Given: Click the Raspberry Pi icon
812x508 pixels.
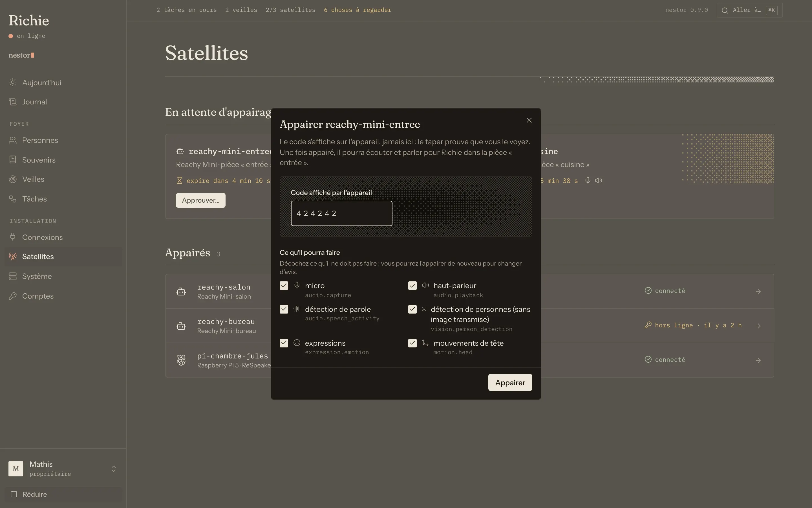Looking at the screenshot, I should (181, 360).
